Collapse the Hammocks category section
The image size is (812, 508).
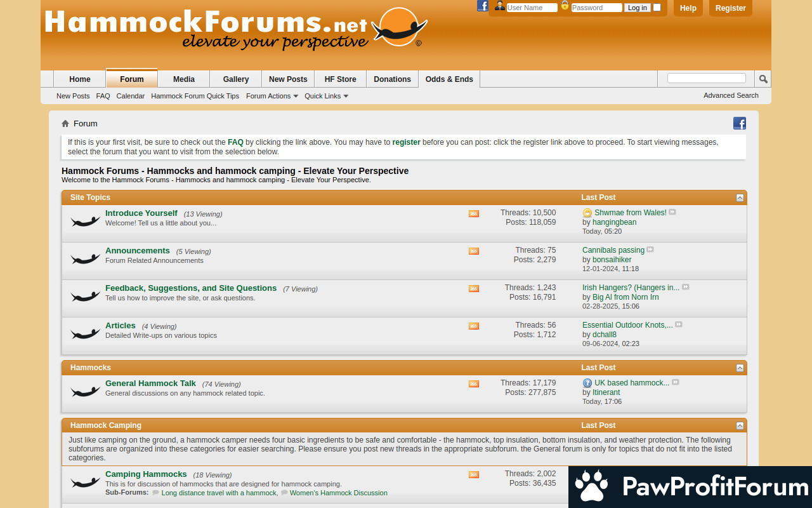tap(740, 368)
